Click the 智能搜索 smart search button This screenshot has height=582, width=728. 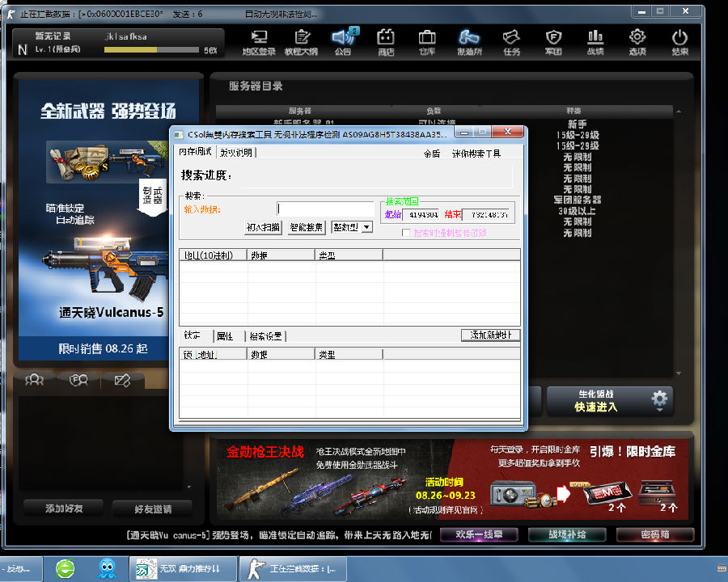(x=307, y=227)
